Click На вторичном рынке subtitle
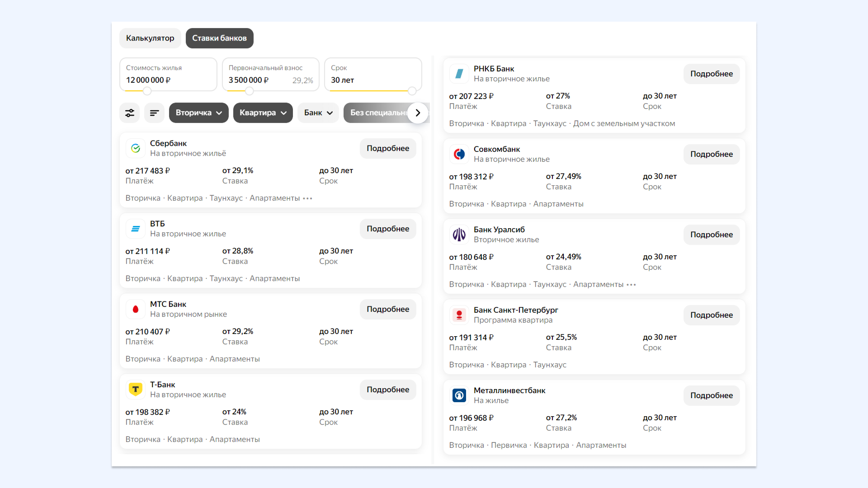 tap(189, 314)
